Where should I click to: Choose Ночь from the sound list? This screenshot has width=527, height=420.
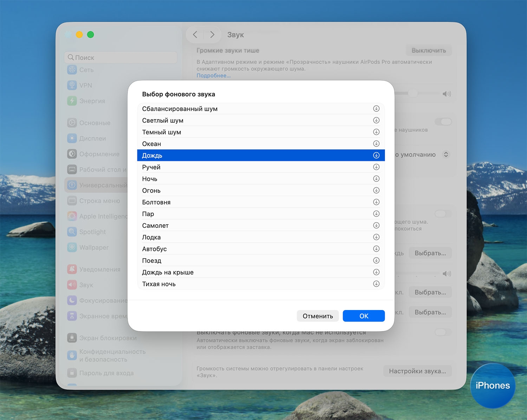point(150,179)
